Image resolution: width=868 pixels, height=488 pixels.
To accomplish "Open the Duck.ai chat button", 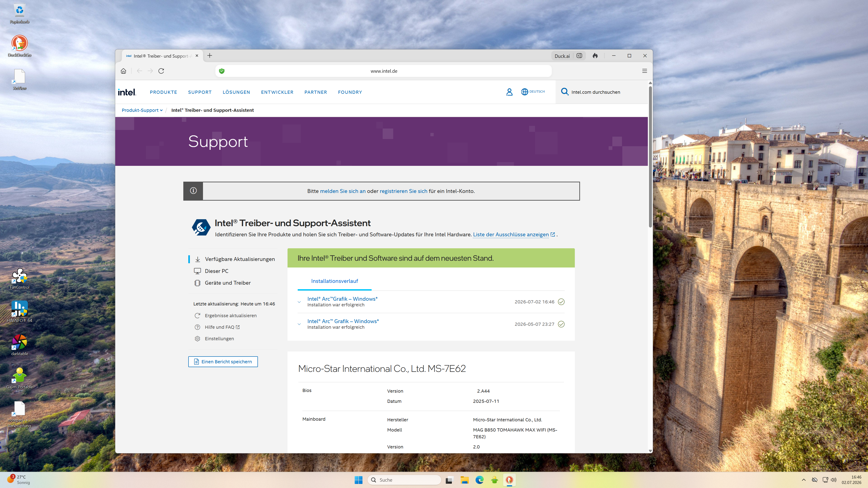I will [x=562, y=56].
